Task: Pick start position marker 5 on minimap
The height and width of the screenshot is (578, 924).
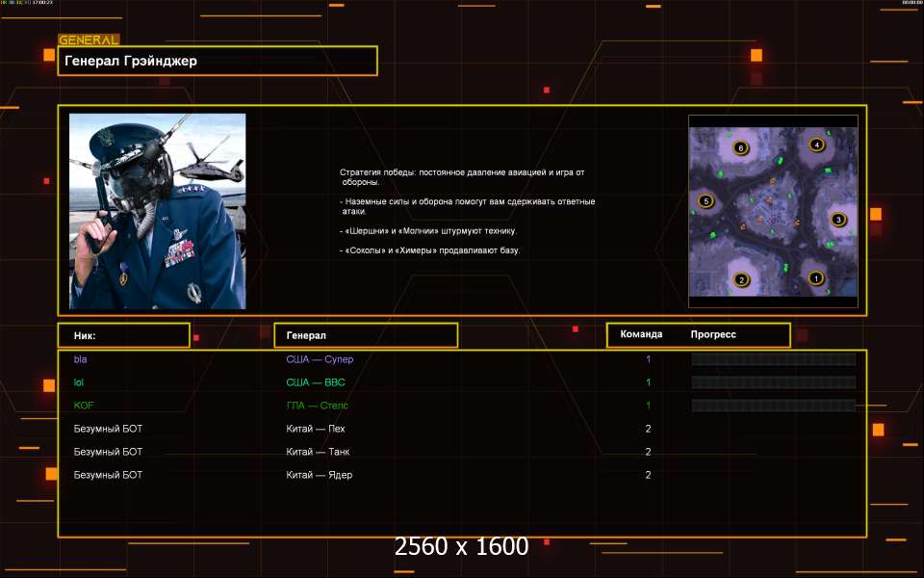Action: [x=706, y=201]
